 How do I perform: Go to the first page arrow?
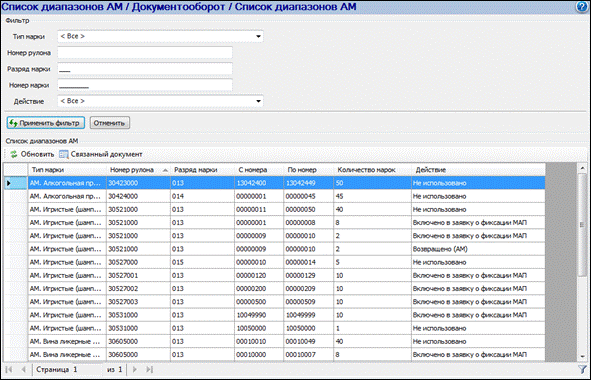tap(9, 369)
